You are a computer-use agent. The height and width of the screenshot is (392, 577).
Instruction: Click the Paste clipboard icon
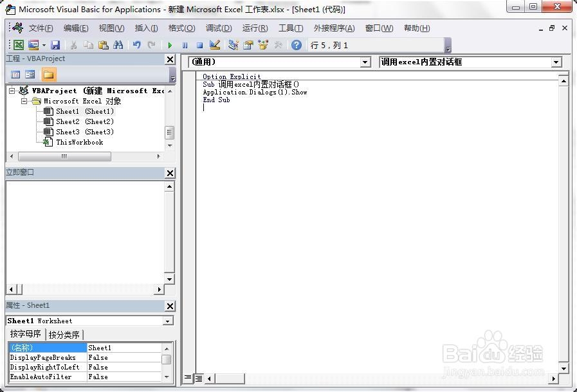[x=104, y=45]
